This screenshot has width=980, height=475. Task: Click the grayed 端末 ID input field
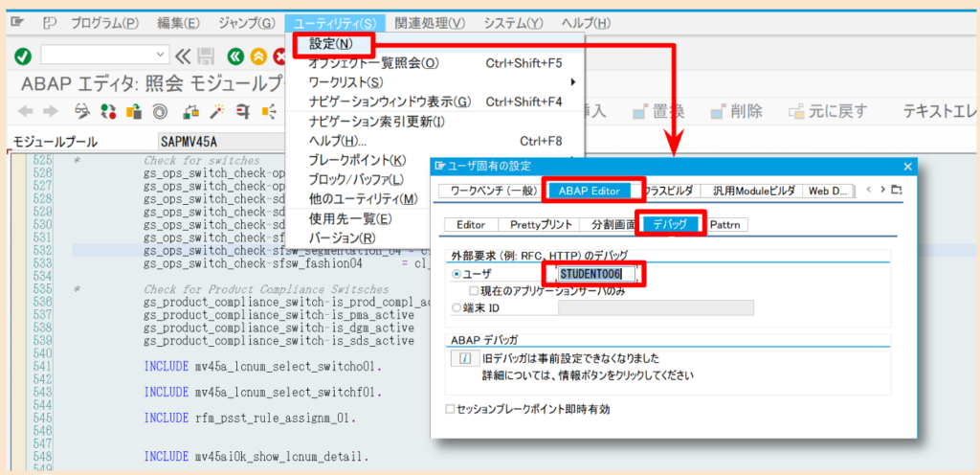[x=656, y=307]
